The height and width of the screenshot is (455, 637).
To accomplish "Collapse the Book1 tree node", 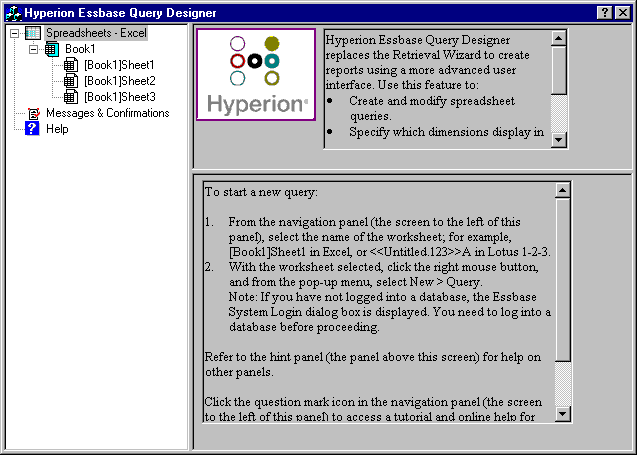I will pyautogui.click(x=32, y=49).
